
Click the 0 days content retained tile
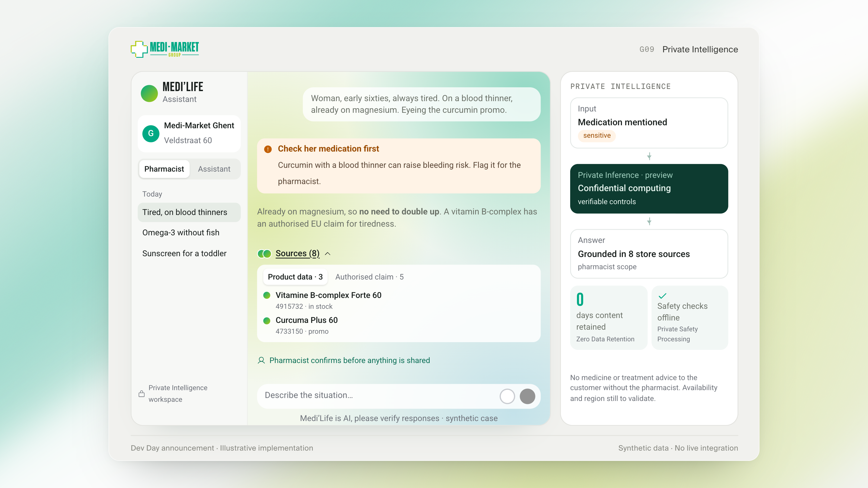point(608,317)
